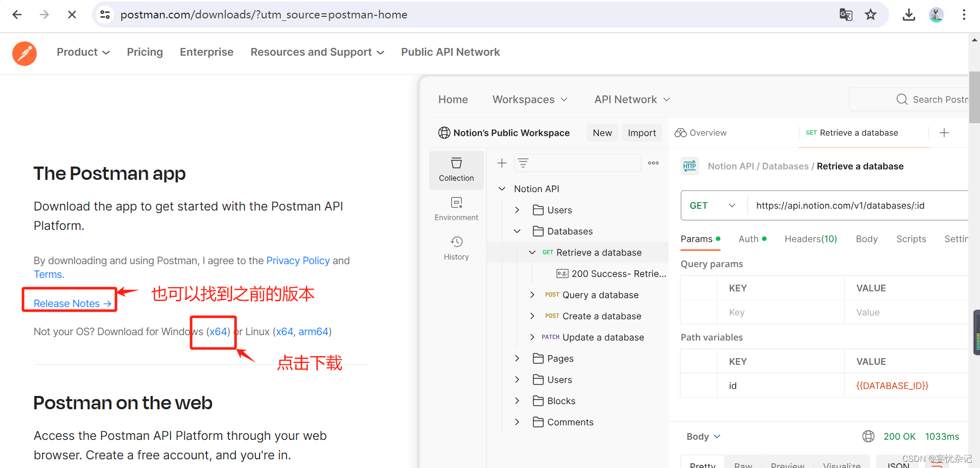Click the plus icon to open new tab
980x468 pixels.
point(944,133)
